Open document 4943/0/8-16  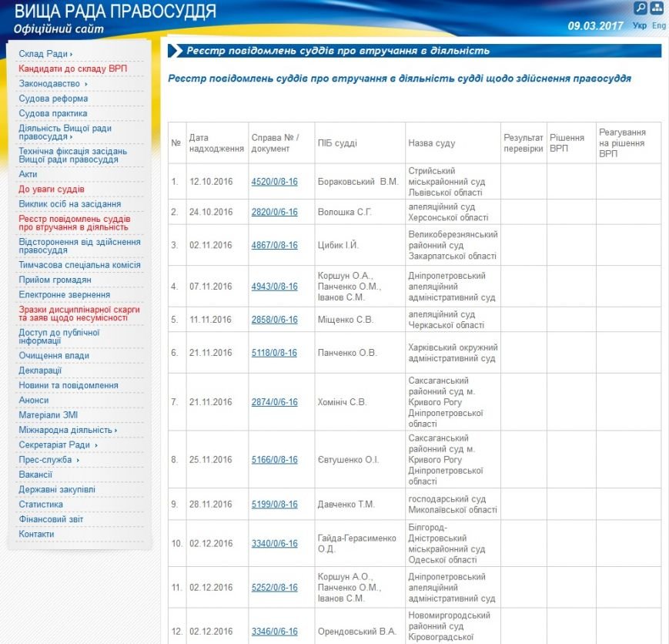tap(274, 287)
